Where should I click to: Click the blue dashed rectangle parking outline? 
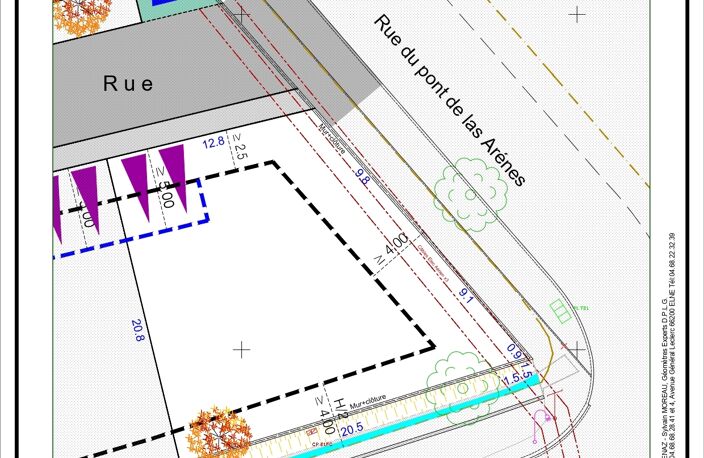coord(131,219)
